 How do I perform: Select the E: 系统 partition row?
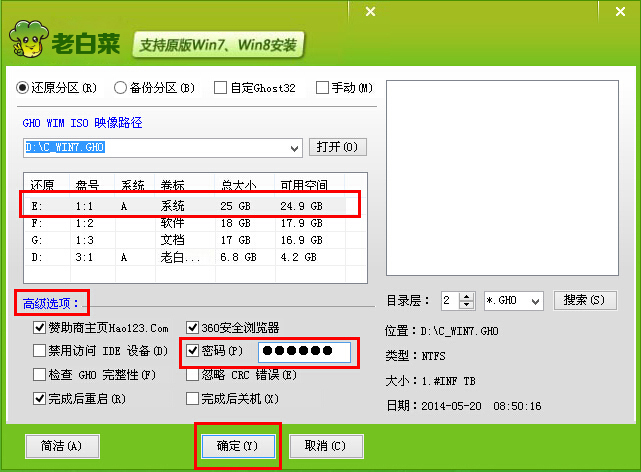[188, 206]
